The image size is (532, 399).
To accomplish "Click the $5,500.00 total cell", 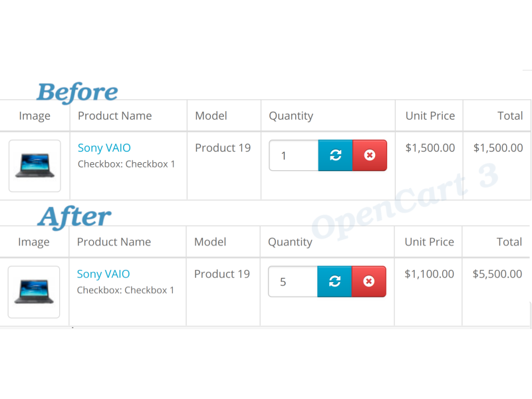I will coord(497,274).
